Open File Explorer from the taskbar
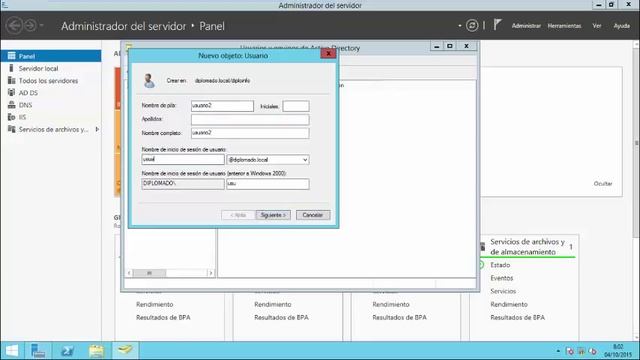Screen dimensions: 640x360 [x=96, y=351]
